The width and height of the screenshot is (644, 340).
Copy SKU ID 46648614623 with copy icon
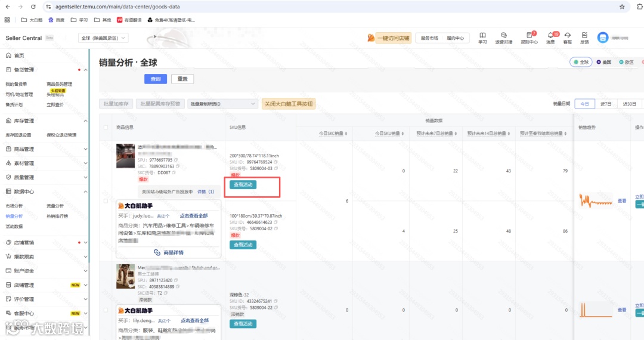coord(275,222)
